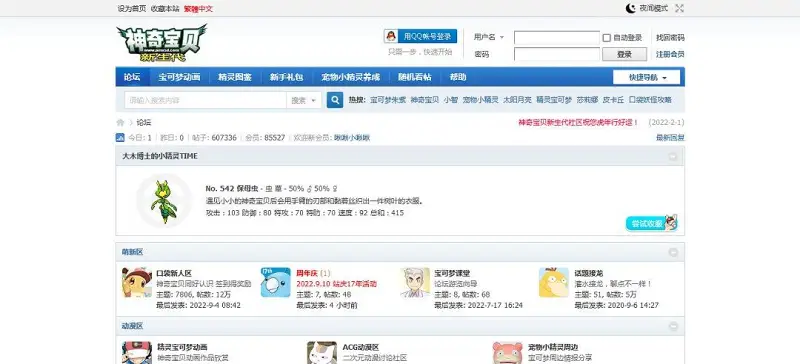Expand the 快捷导航 dropdown

(646, 78)
